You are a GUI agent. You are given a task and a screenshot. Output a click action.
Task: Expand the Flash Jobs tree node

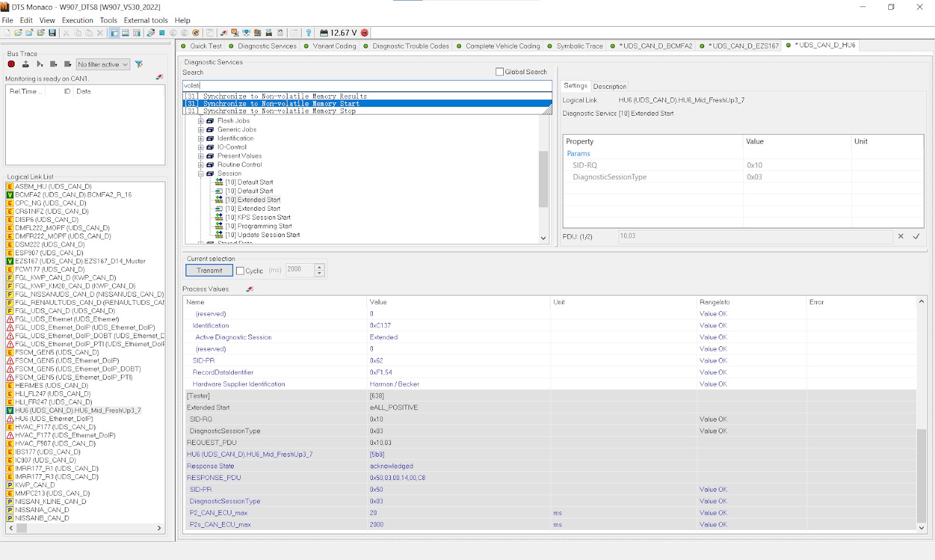point(201,121)
